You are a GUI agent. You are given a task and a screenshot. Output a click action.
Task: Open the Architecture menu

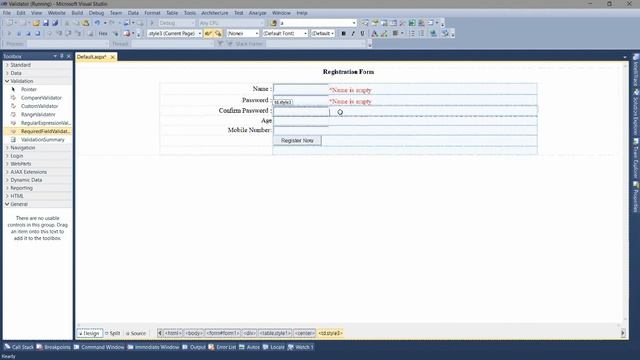(214, 13)
